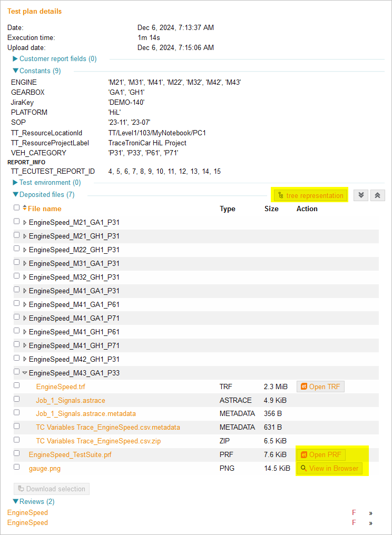Screen dimensions: 392x535
Task: Check the Job_1_Signals.astrace checkbox
Action: 17,399
